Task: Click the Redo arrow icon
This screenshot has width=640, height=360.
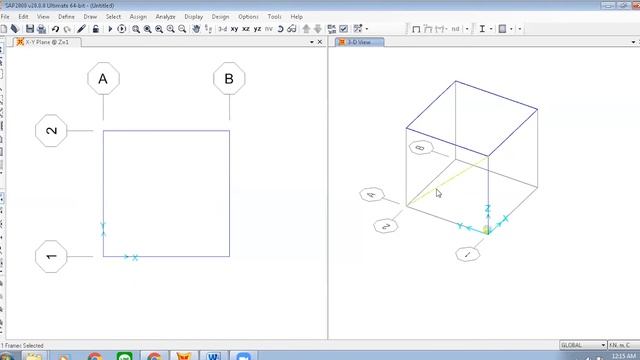Action: [67, 29]
